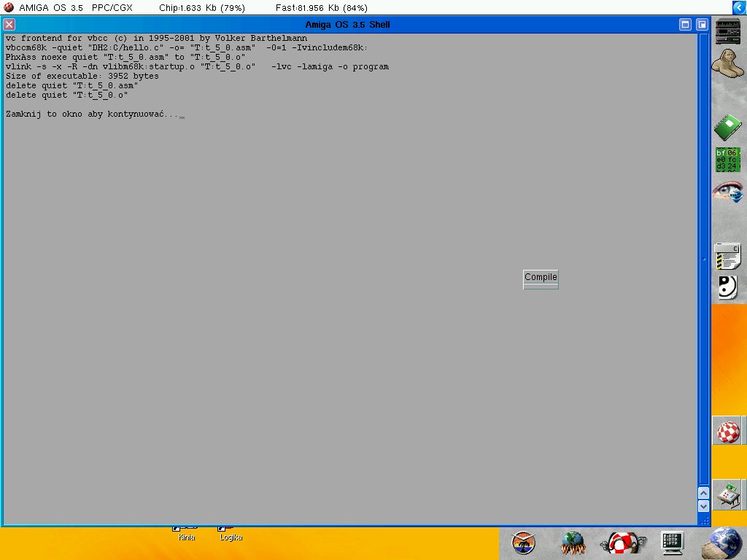Click the "Size of executable: 3952 bytes" line
The width and height of the screenshot is (747, 560).
[x=82, y=76]
